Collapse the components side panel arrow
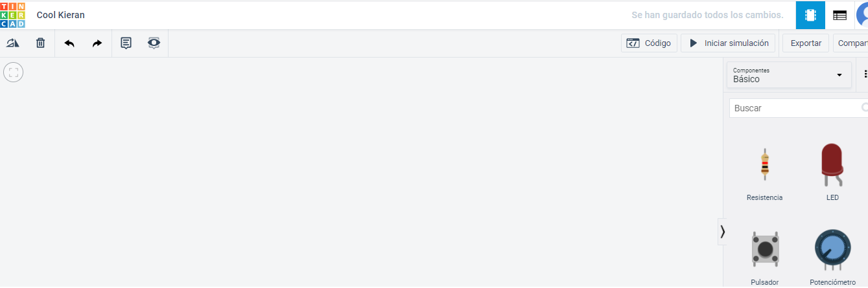 722,232
